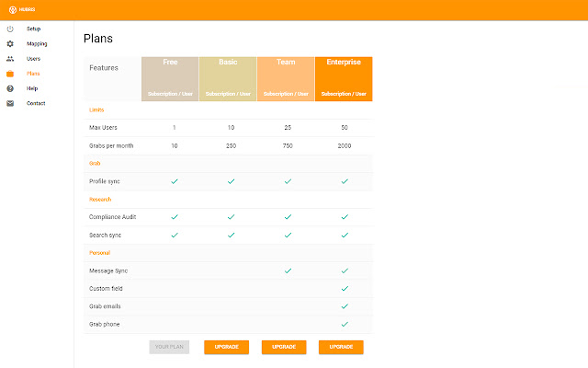The image size is (588, 368).
Task: Open the Help menu item
Action: (x=32, y=88)
